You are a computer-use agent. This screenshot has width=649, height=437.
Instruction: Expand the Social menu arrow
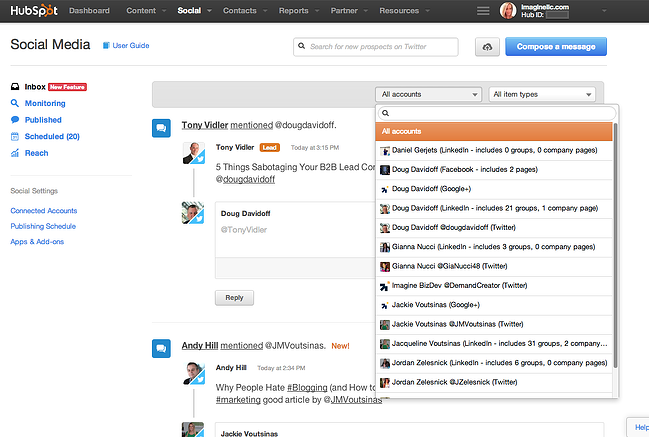pyautogui.click(x=209, y=11)
